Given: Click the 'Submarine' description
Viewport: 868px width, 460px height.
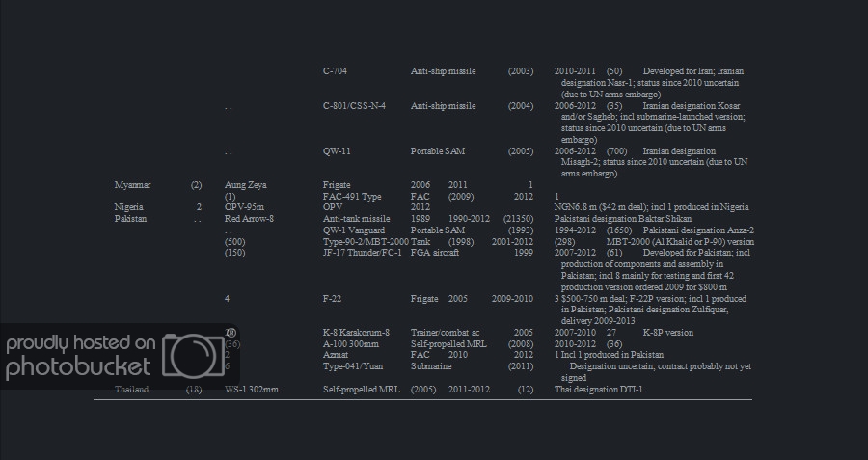Looking at the screenshot, I should coord(431,366).
